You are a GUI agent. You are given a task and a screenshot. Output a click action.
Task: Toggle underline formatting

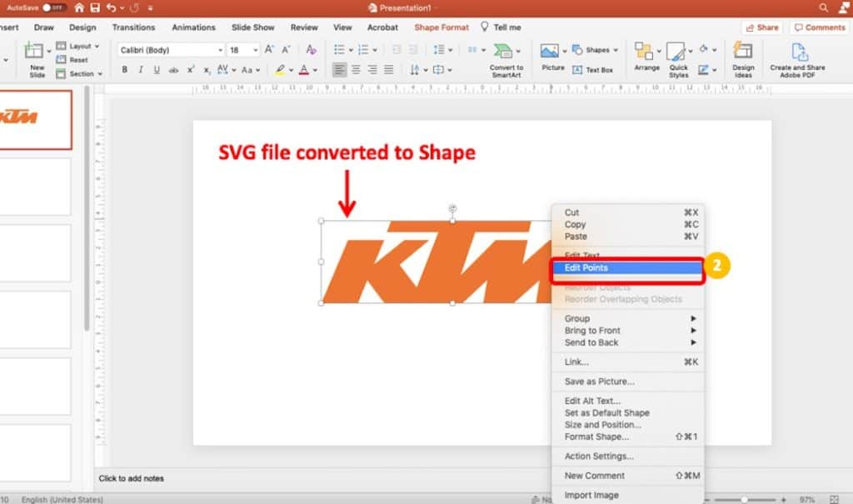(157, 70)
